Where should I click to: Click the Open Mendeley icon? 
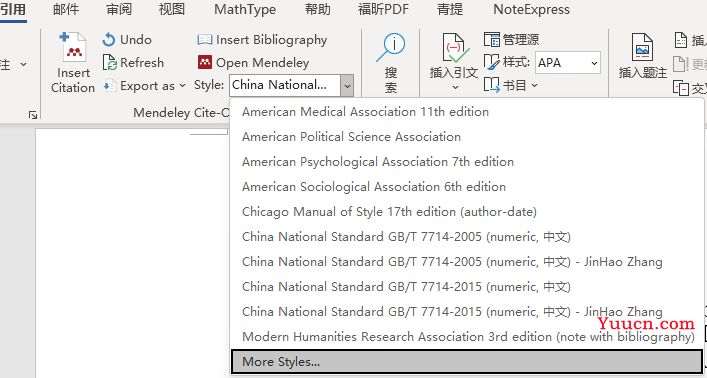(205, 62)
